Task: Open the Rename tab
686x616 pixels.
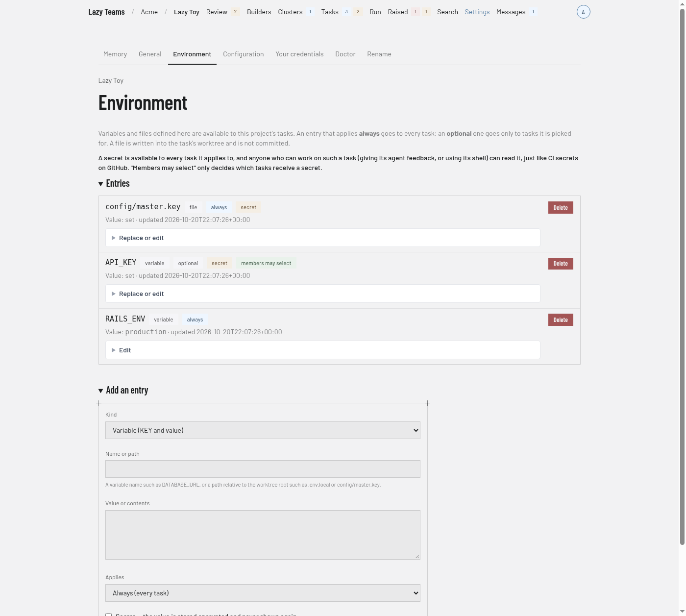Action: coord(379,54)
